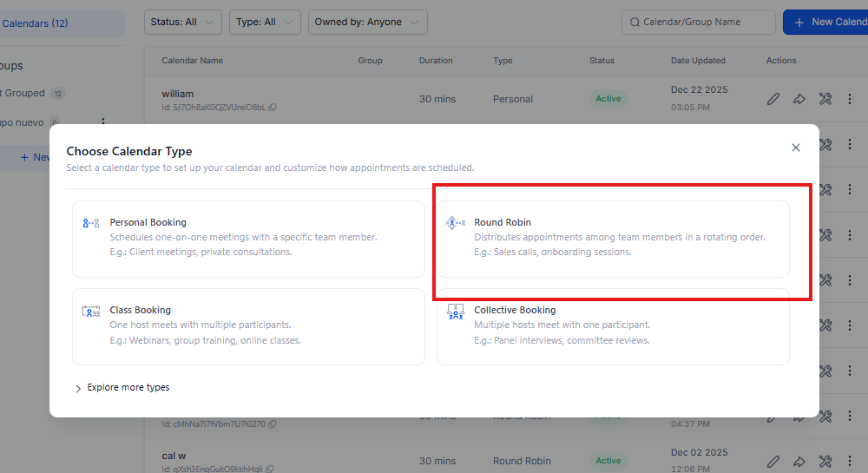Close the Choose Calendar Type dialog
Screen dimensions: 868x473
click(x=796, y=148)
